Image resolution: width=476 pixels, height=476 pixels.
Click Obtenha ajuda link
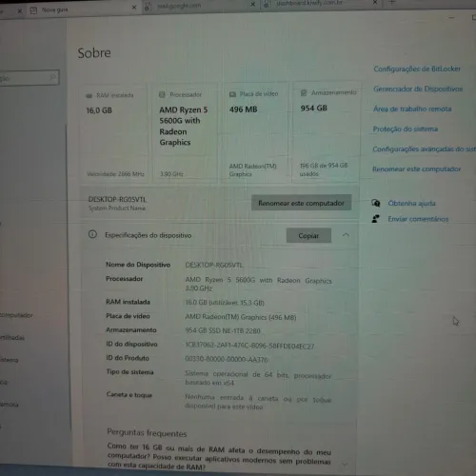pos(411,203)
